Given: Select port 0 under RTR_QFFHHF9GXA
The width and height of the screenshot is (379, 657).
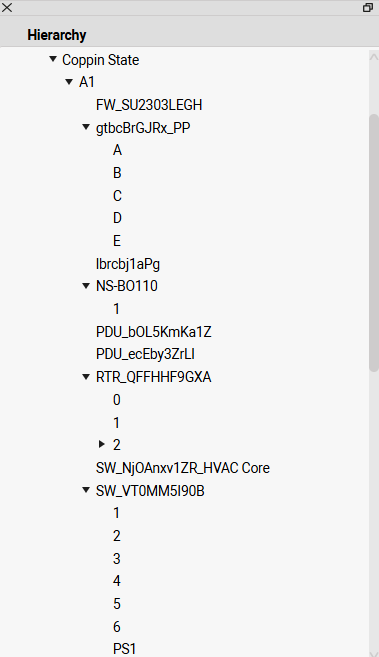Looking at the screenshot, I should click(117, 400).
